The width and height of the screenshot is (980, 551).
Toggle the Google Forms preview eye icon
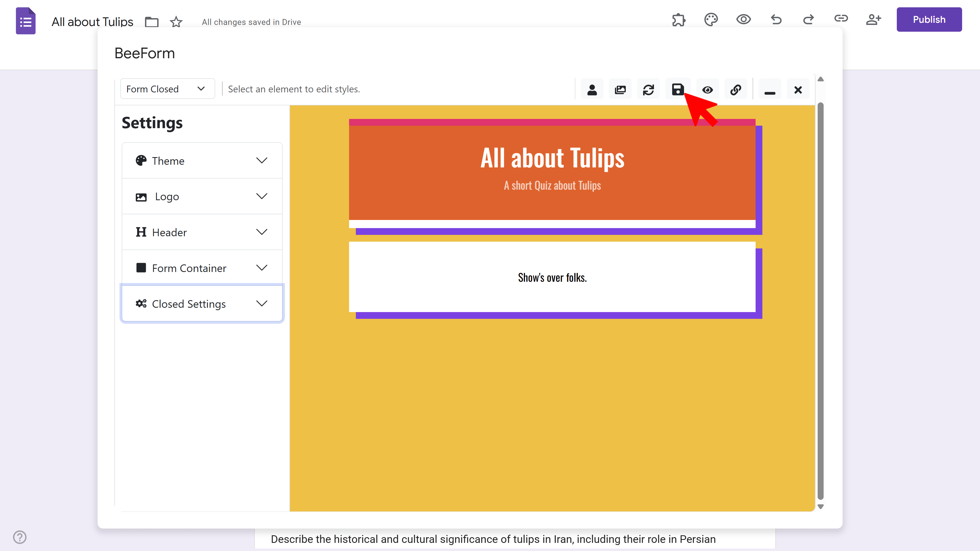[x=744, y=20]
